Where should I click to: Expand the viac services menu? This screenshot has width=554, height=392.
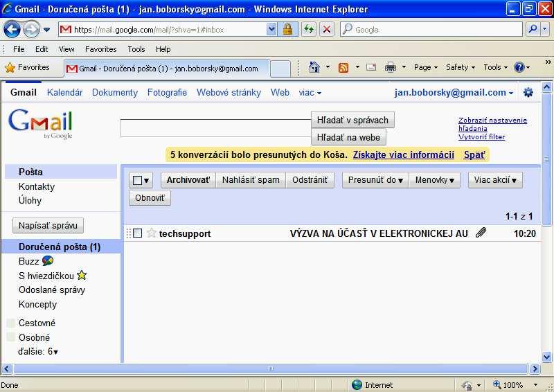coord(310,93)
